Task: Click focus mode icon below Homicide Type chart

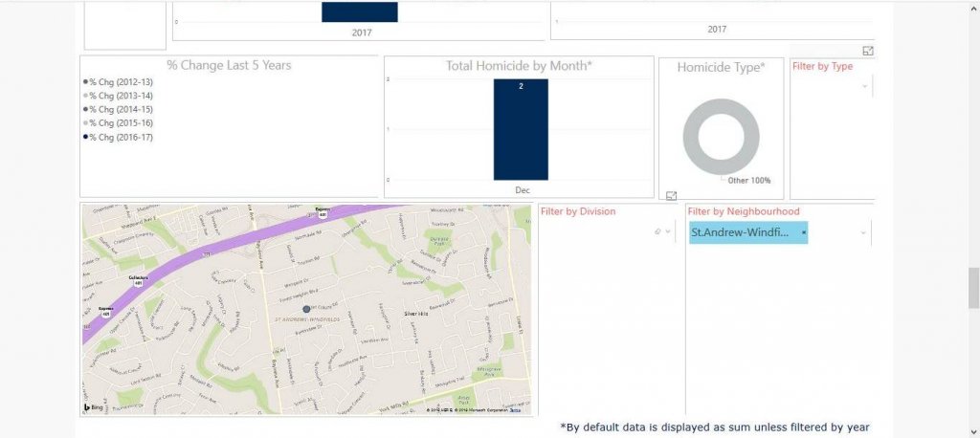Action: [671, 195]
